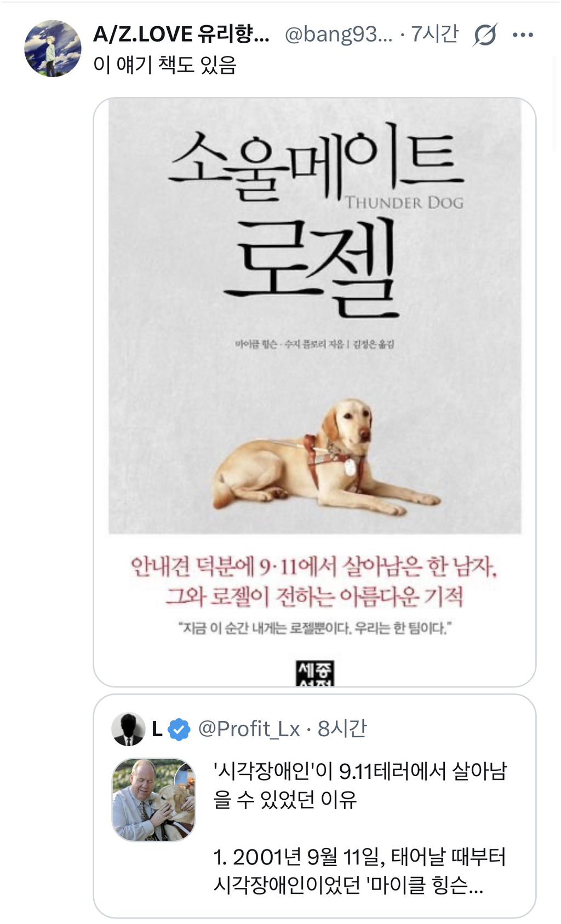Open the three-dot more options menu
This screenshot has width=561, height=924.
523,35
